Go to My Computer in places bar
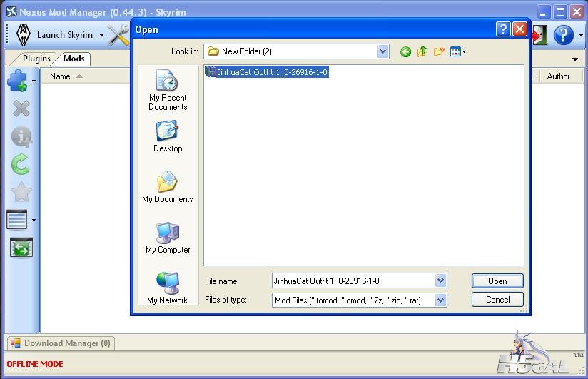Image resolution: width=588 pixels, height=379 pixels. point(168,238)
